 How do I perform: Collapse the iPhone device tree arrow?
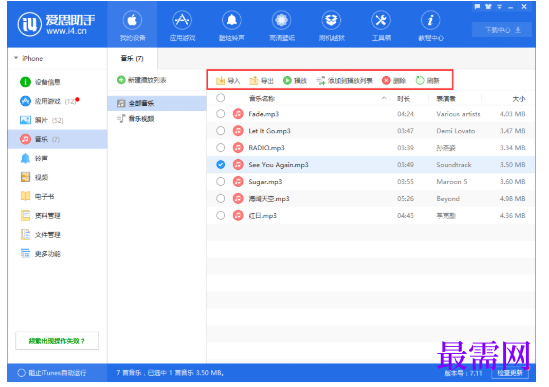[x=16, y=58]
